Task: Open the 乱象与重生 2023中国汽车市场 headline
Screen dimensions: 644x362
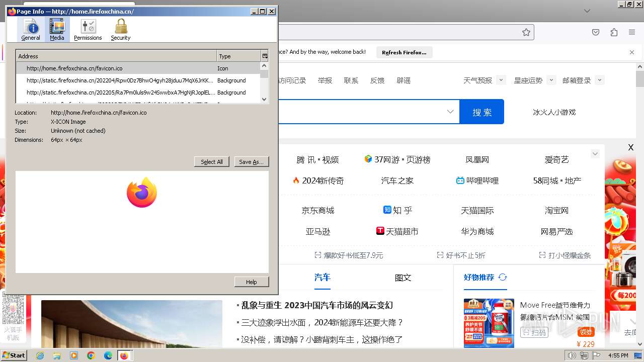Action: click(317, 305)
